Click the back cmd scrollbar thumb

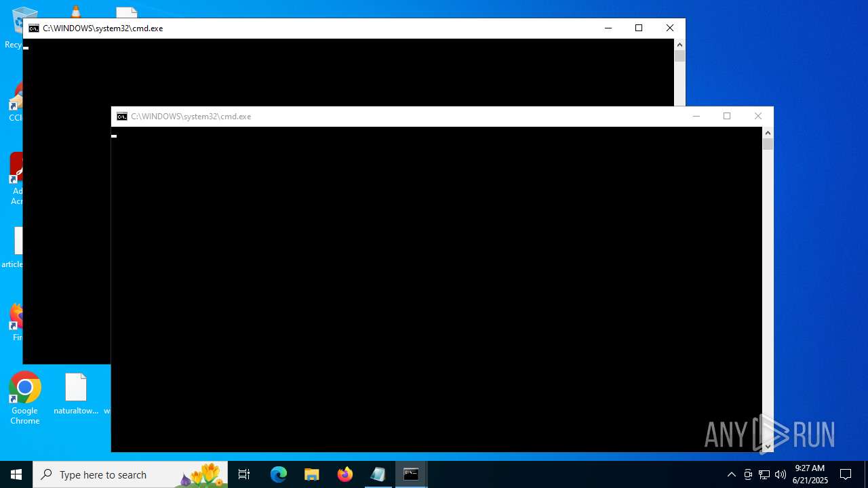click(x=679, y=56)
